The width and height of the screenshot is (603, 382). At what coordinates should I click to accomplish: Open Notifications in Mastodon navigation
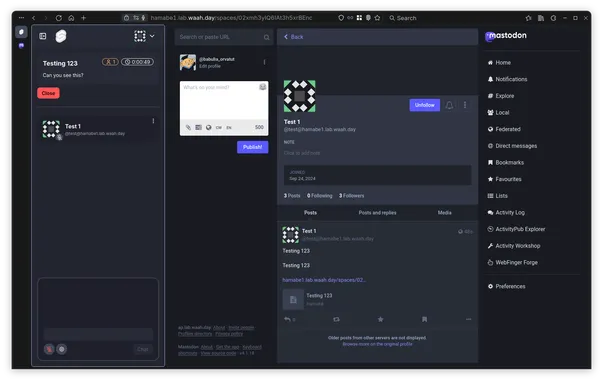(507, 79)
